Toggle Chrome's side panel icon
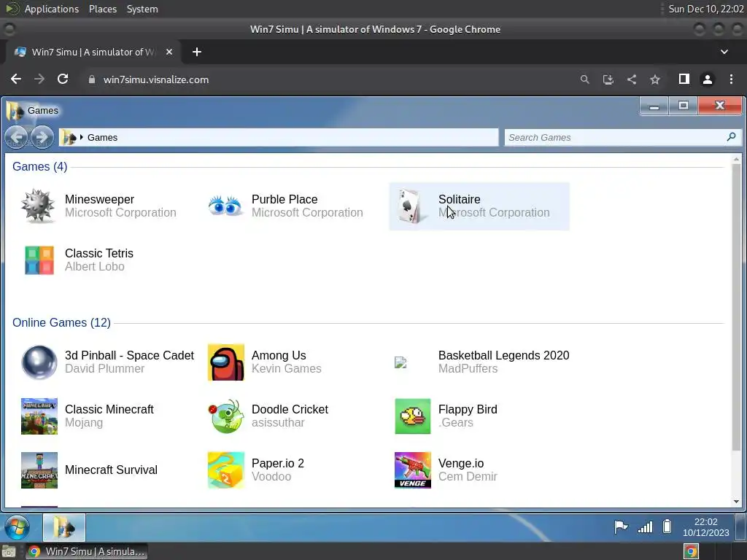Screen dimensions: 747x560 [x=684, y=79]
